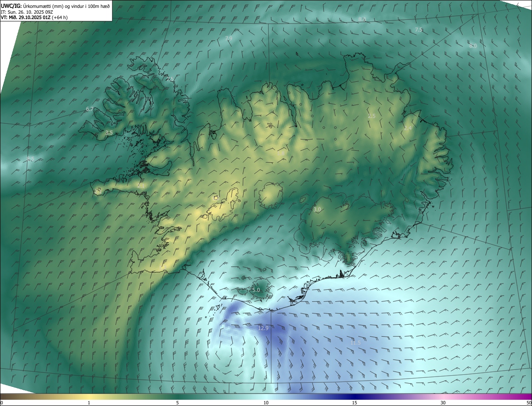Click the VT: Mið. 29.10.2025 01Z line
Viewport: 532px width, 406px height.
34,17
